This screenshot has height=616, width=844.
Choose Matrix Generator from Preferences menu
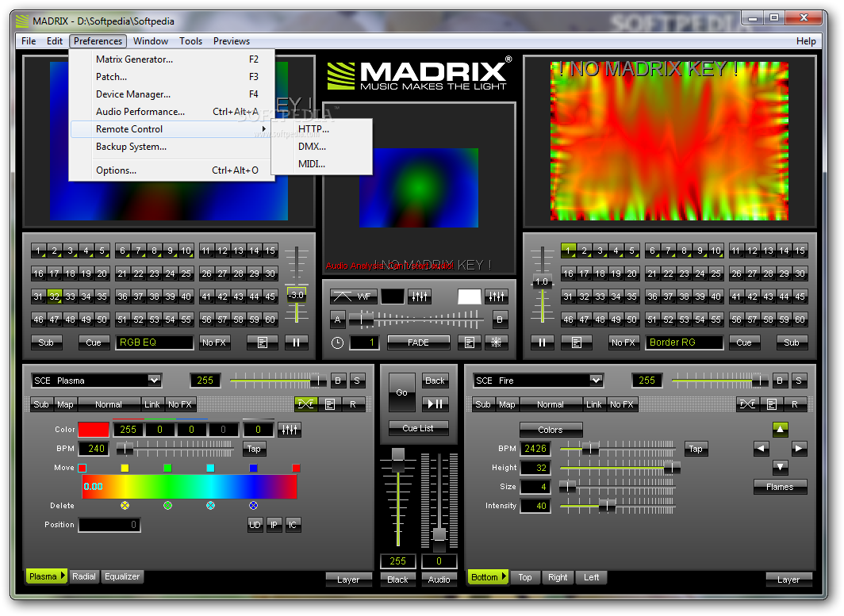pos(171,59)
